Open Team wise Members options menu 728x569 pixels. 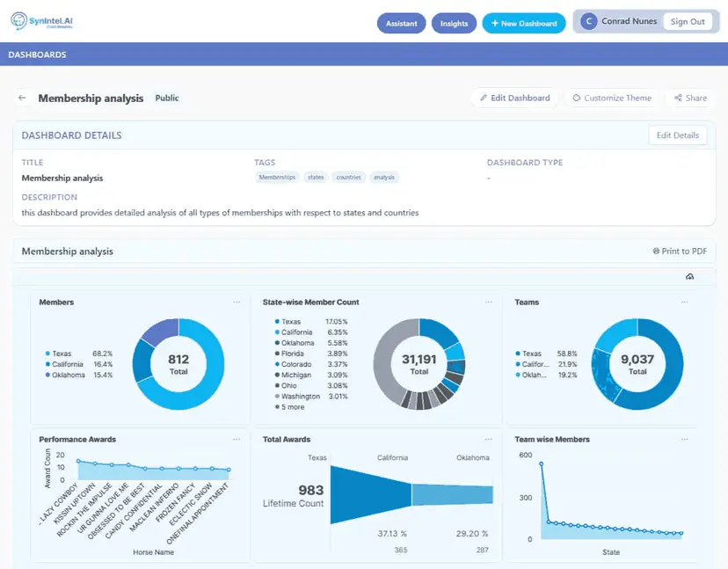pos(684,439)
